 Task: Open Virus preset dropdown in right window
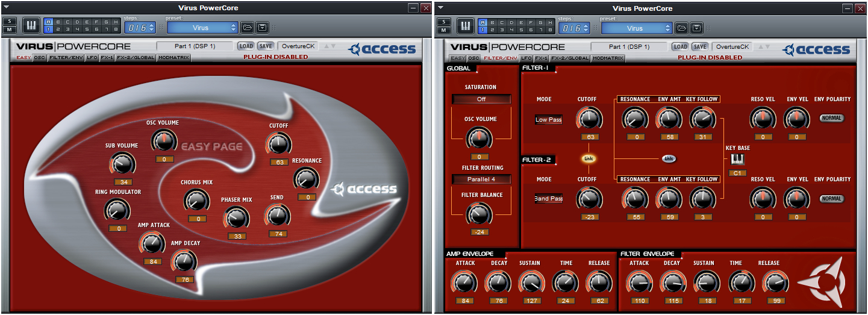point(637,28)
